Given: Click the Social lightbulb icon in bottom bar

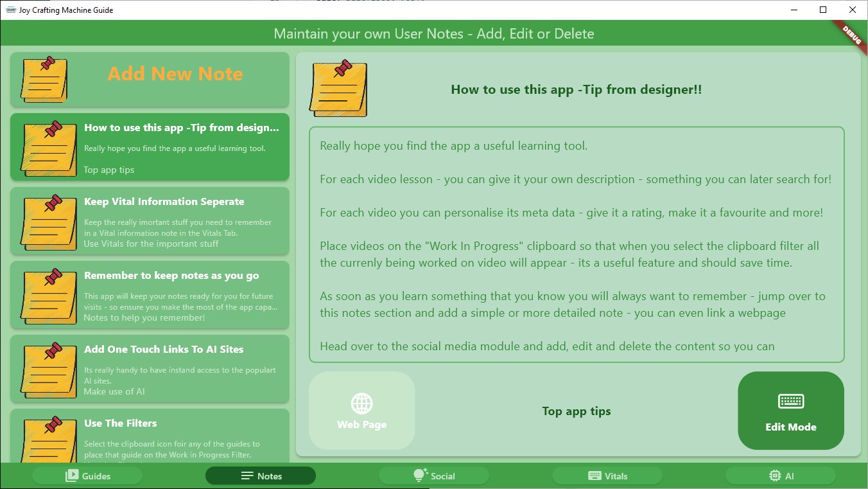Looking at the screenshot, I should click(420, 476).
